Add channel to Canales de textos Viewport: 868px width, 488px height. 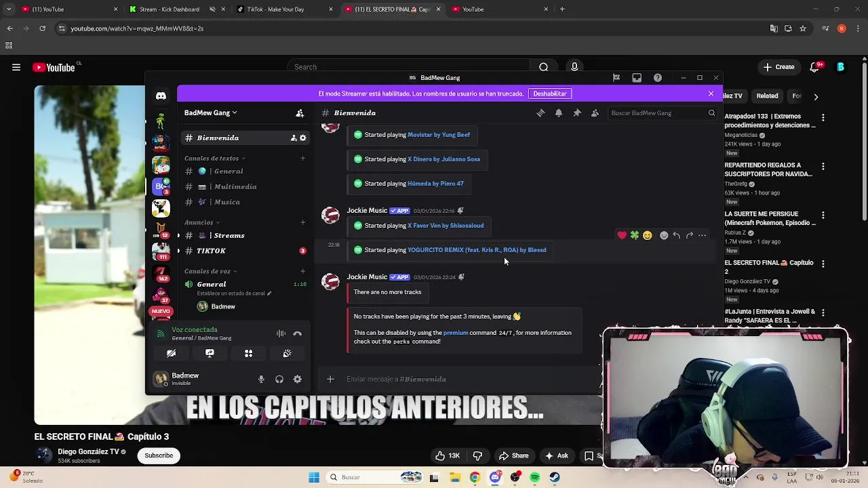(x=303, y=159)
